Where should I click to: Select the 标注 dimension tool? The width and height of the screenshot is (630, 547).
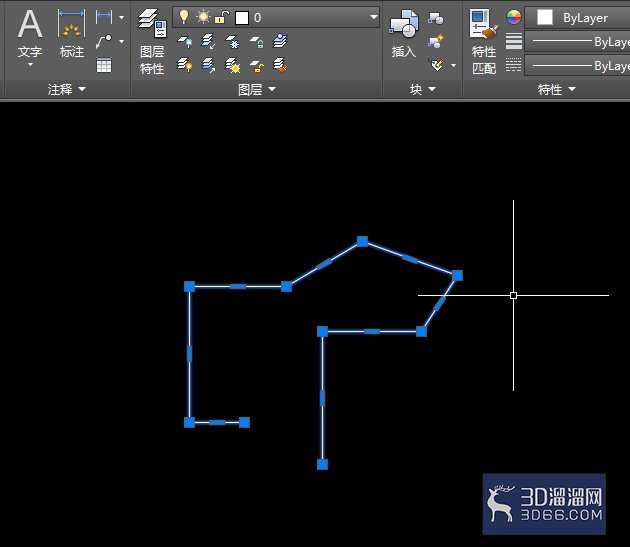[72, 34]
